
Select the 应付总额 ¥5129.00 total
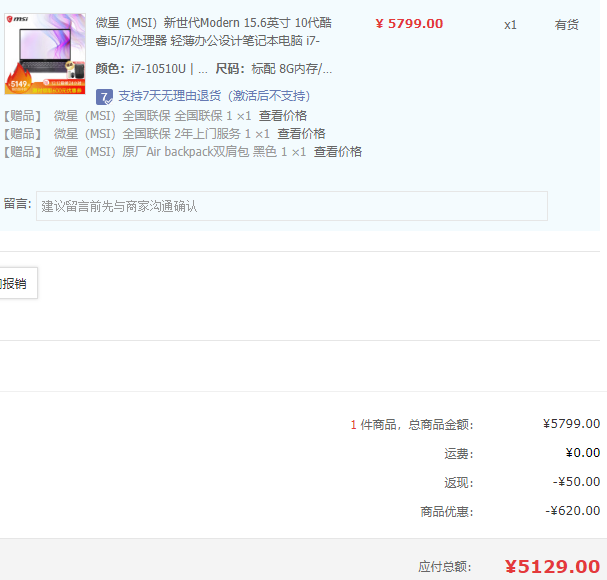click(552, 566)
